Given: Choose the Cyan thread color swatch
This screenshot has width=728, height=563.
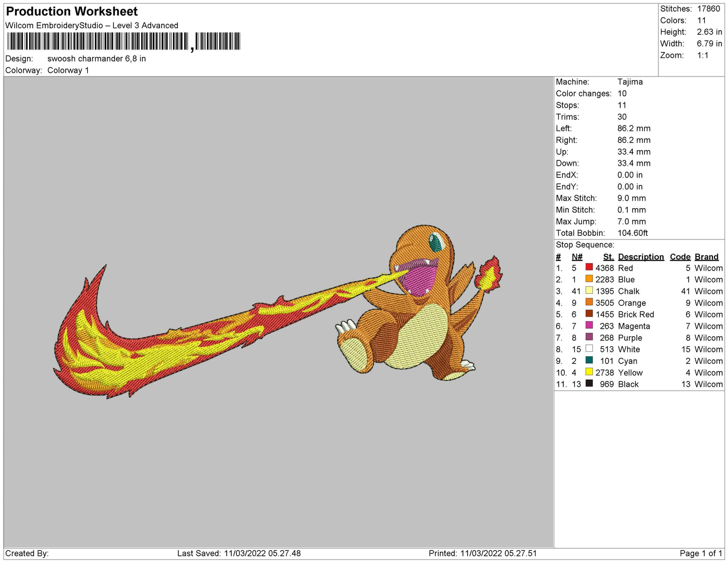Looking at the screenshot, I should [x=589, y=360].
